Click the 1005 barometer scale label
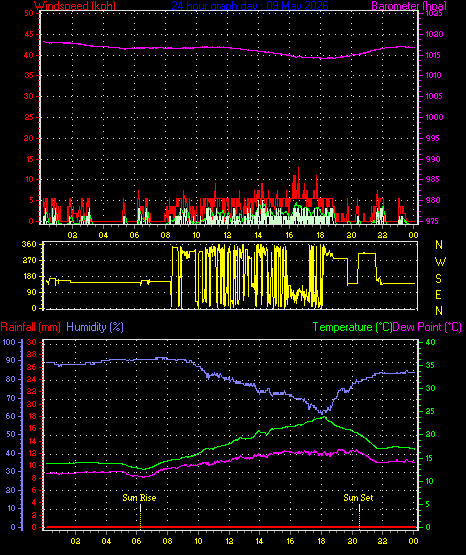This screenshot has height=555, width=466. coord(434,96)
